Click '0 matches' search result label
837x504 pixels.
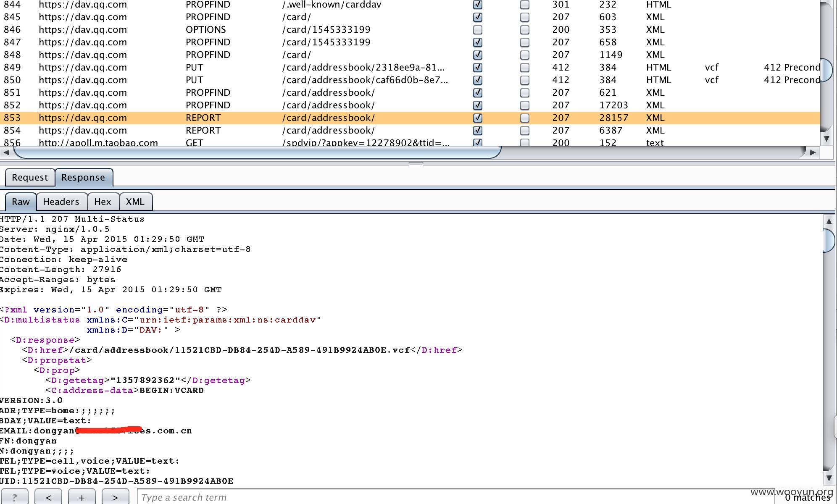click(808, 498)
